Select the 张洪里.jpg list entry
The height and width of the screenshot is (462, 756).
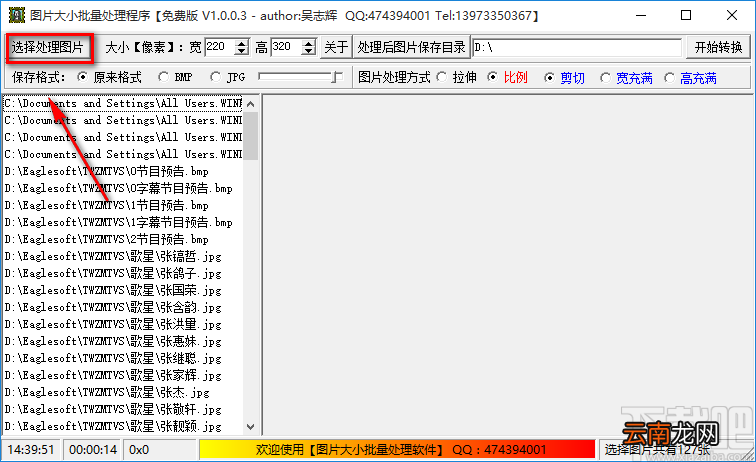pos(123,324)
